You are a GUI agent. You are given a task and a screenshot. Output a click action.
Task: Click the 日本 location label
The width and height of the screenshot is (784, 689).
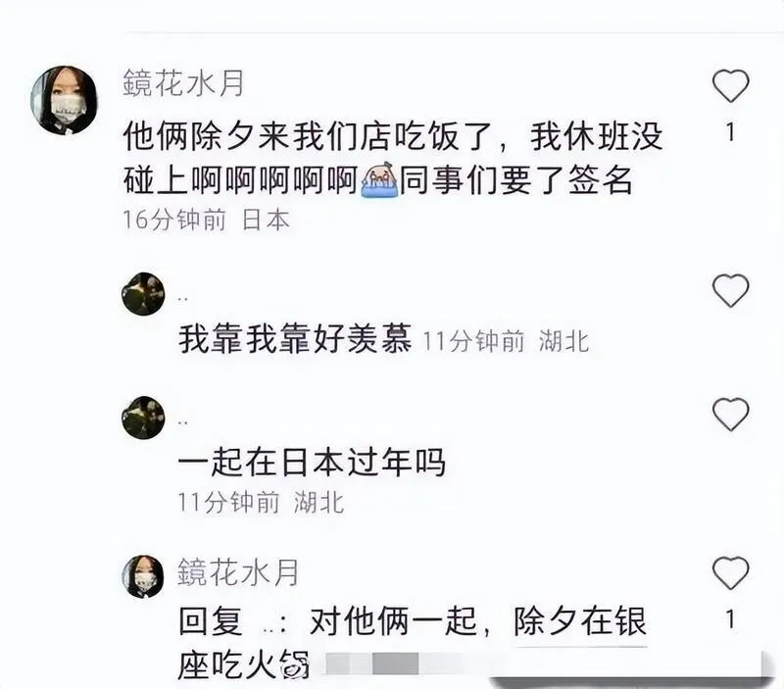266,220
